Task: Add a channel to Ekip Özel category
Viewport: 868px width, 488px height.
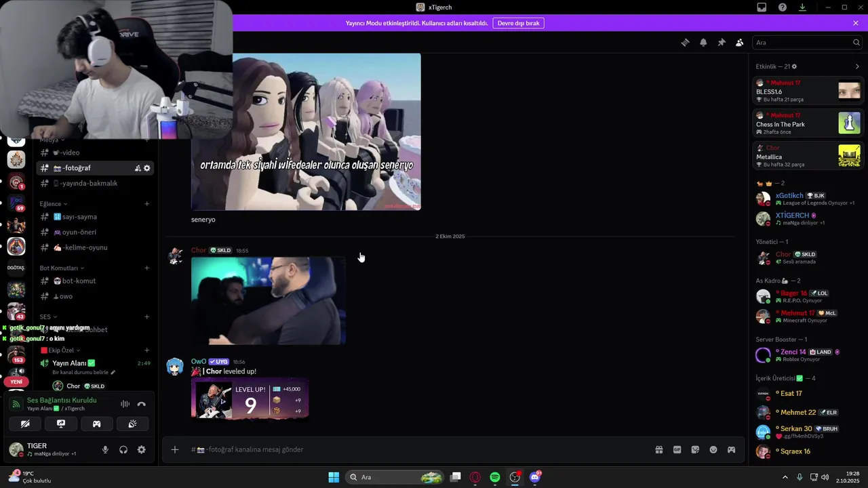Action: (147, 350)
